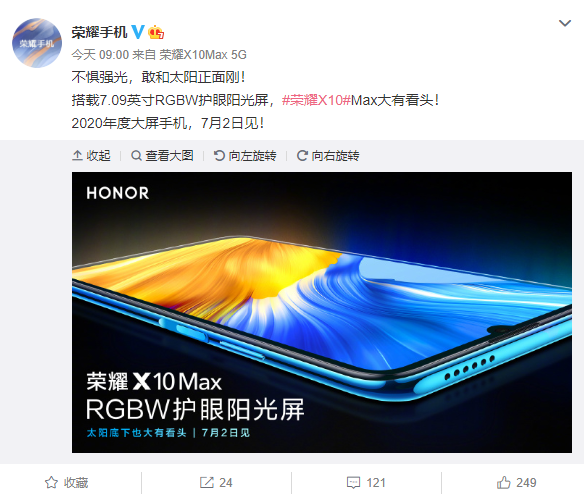The image size is (584, 496).
Task: Click the upward arrow collapse icon
Action: coord(77,156)
